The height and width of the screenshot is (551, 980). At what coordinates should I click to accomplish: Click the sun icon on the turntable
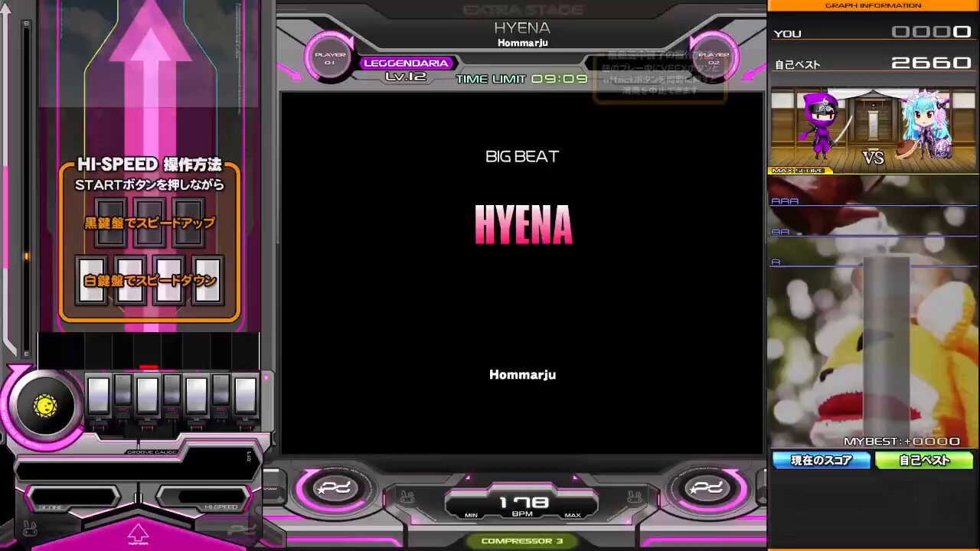click(x=45, y=406)
